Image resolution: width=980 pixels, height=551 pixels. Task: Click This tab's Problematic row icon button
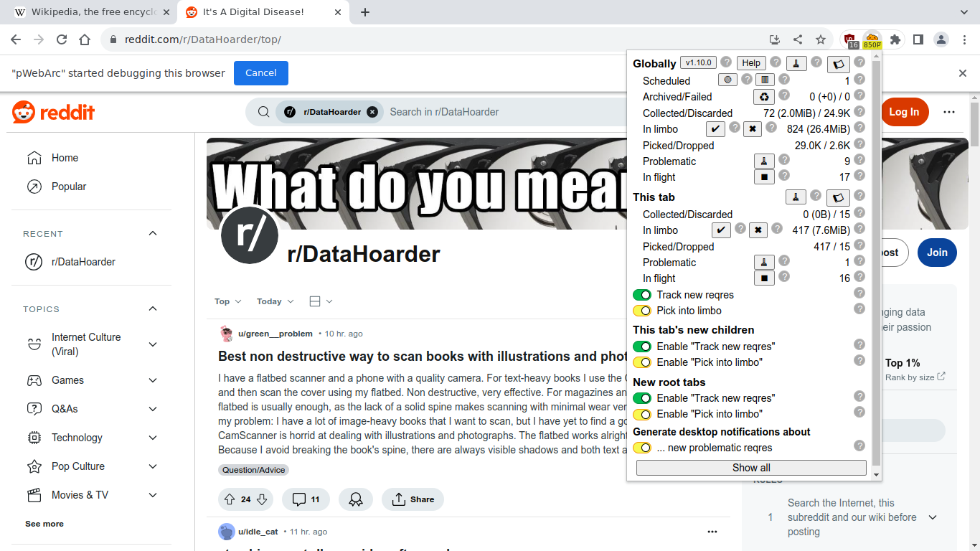pyautogui.click(x=764, y=263)
